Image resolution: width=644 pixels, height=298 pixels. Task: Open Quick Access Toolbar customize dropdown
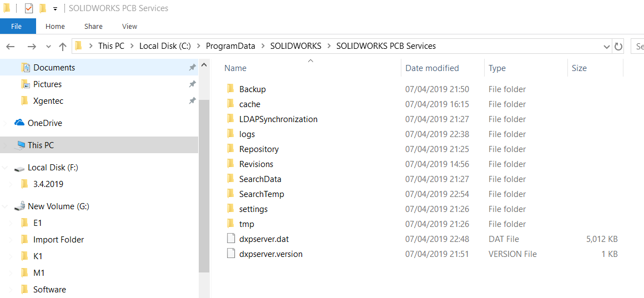[55, 9]
